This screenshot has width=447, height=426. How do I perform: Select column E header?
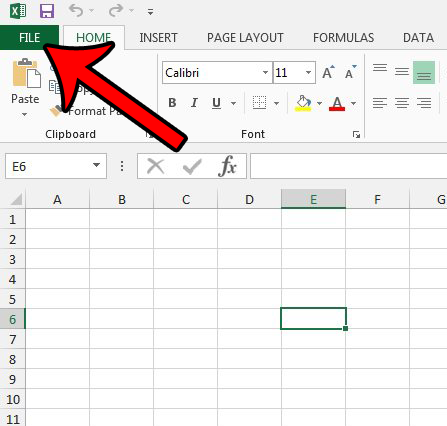(313, 199)
